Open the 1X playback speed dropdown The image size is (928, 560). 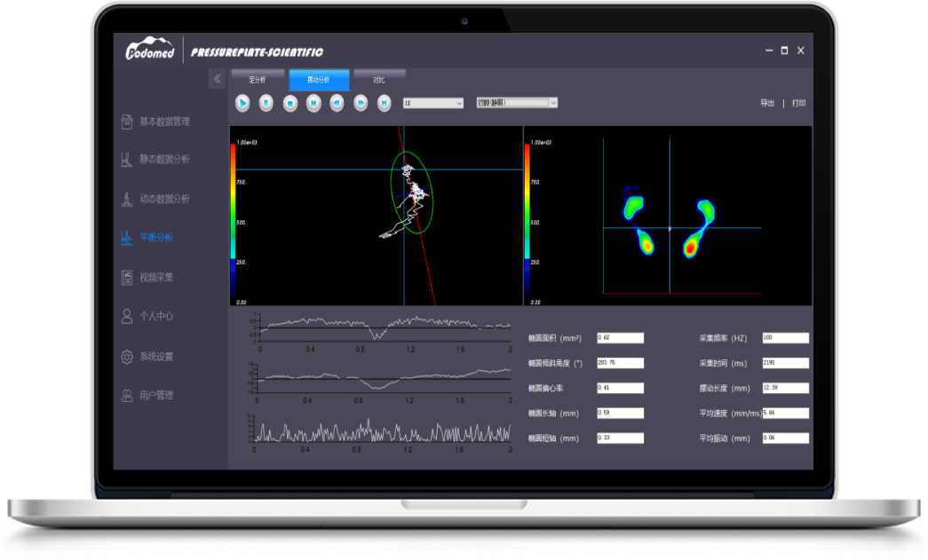click(433, 103)
